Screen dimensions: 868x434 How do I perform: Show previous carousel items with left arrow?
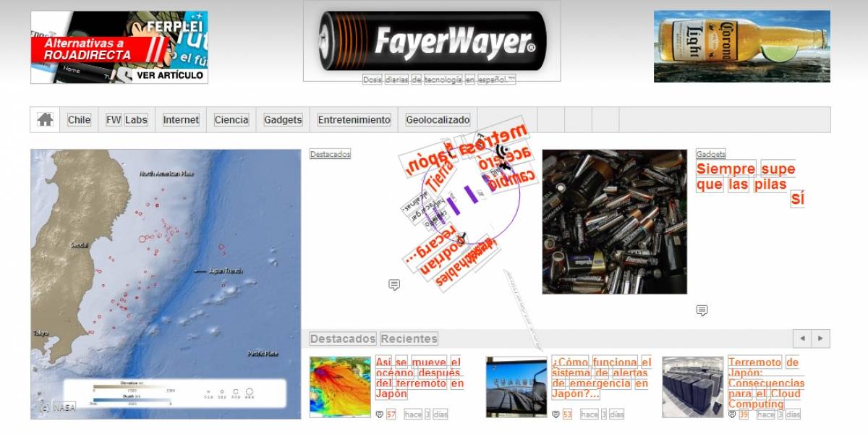[802, 339]
